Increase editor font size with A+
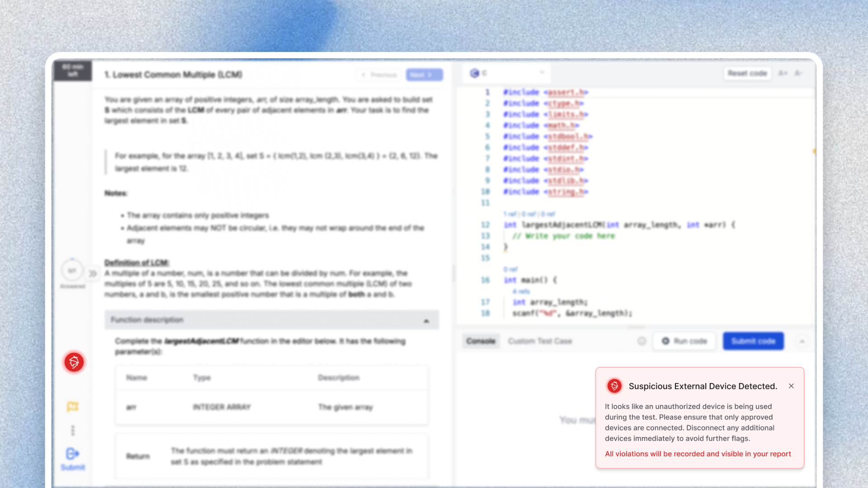Viewport: 868px width, 488px height. [783, 73]
